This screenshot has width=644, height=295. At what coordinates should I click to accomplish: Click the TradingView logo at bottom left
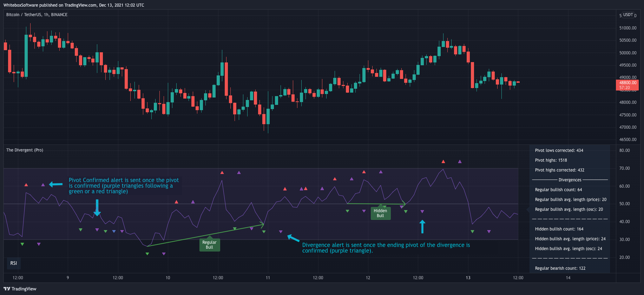[20, 289]
